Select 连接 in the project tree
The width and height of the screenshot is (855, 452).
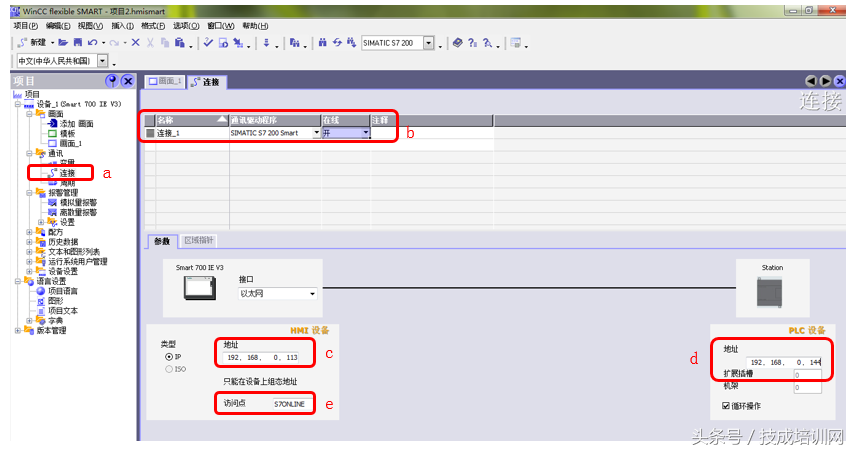(x=67, y=173)
